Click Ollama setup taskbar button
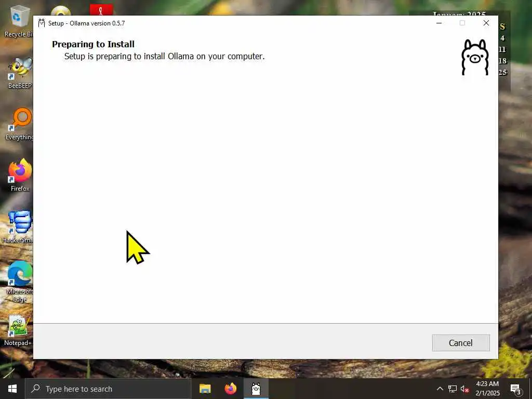The width and height of the screenshot is (532, 399). [256, 389]
